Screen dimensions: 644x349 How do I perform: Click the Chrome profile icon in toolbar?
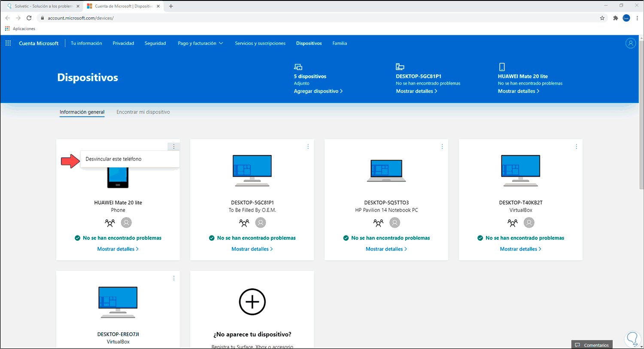pos(626,18)
